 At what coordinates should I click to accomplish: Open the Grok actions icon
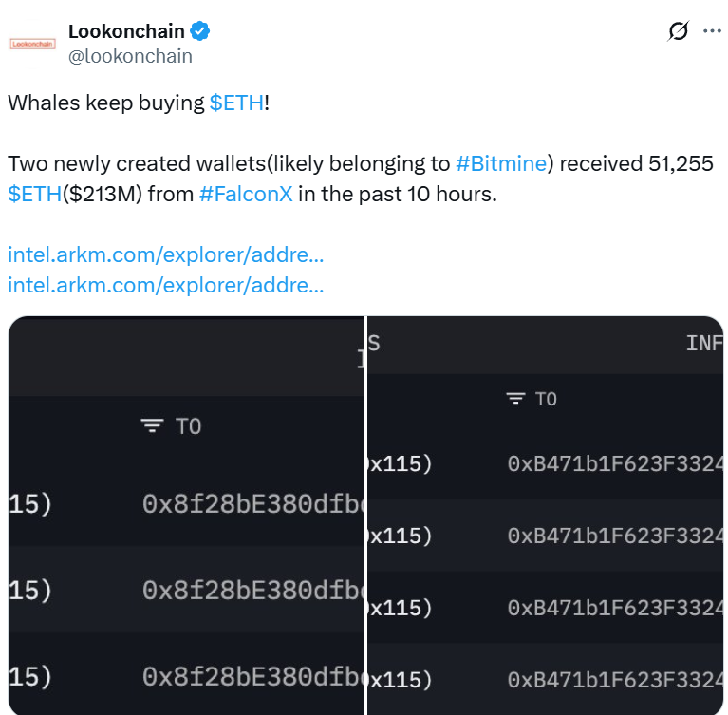[678, 31]
